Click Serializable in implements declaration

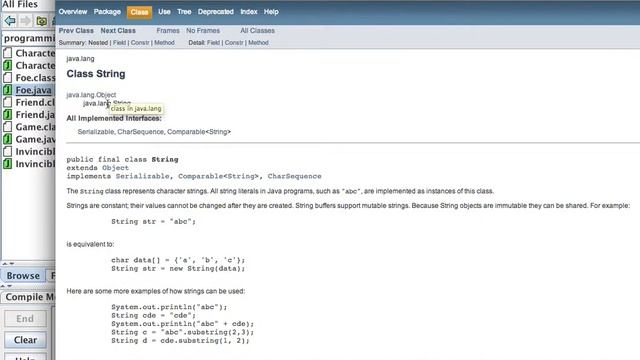click(142, 176)
